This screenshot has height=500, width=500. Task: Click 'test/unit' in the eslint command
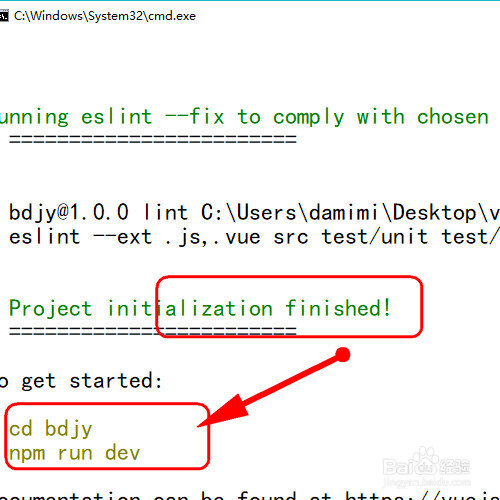(374, 237)
